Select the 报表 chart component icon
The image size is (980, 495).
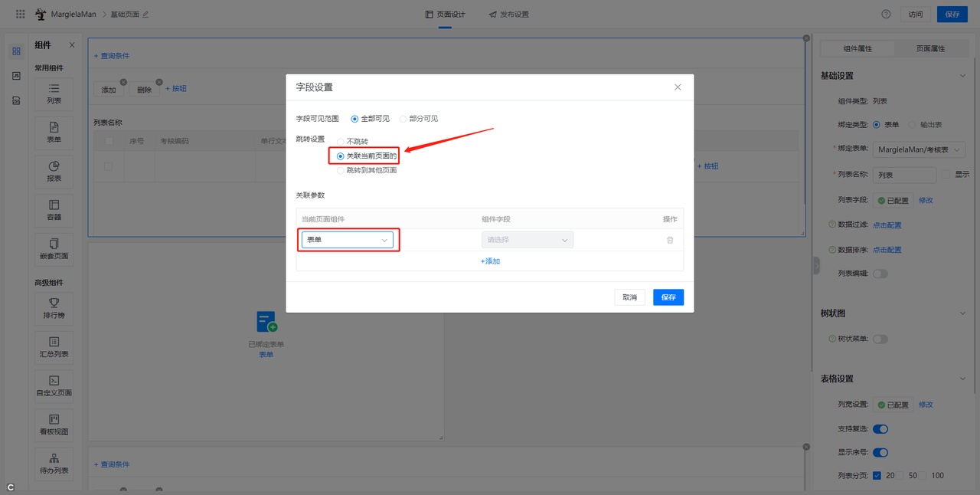tap(54, 167)
